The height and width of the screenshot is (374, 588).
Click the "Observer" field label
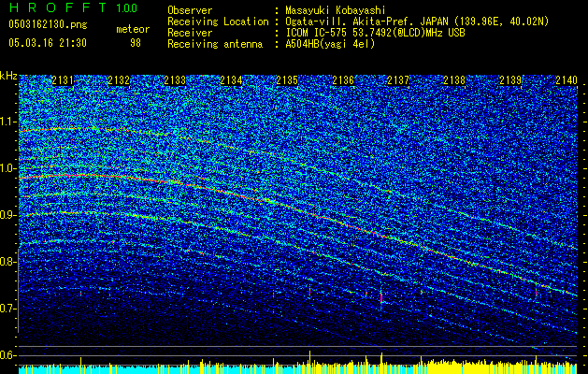click(190, 10)
